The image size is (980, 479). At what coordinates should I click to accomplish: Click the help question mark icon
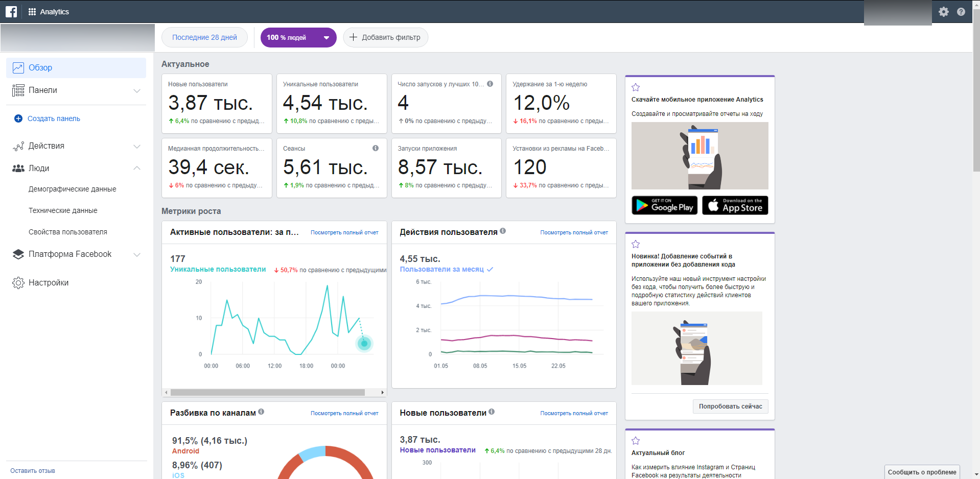tap(961, 12)
